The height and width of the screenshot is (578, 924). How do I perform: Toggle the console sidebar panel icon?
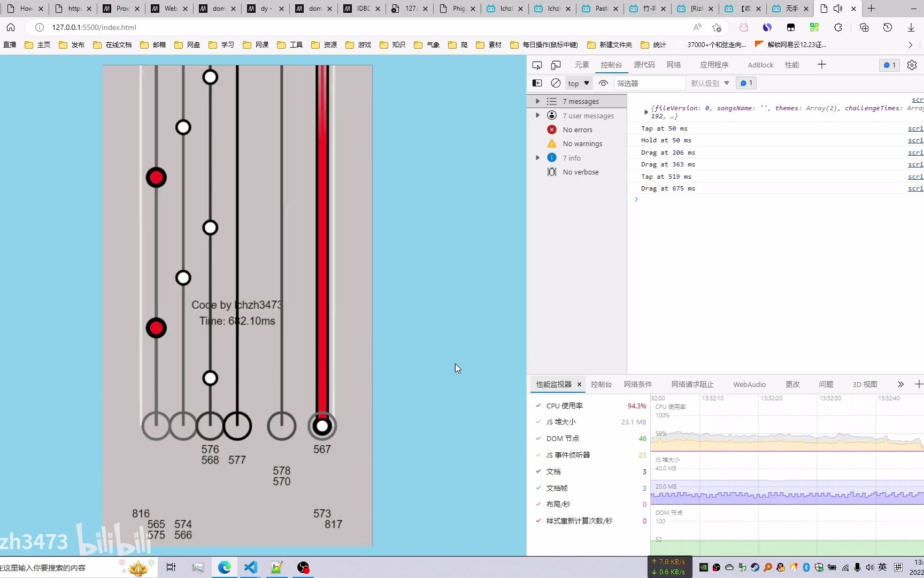click(537, 83)
